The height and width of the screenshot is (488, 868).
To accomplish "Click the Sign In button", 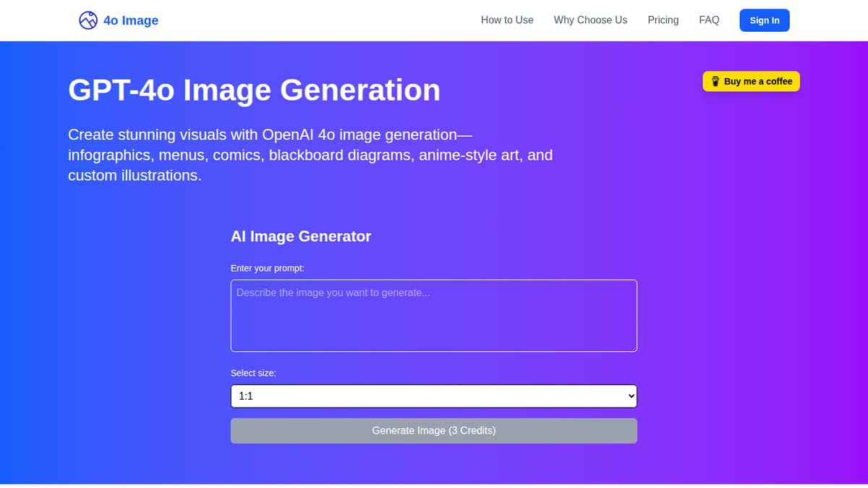I will tap(765, 20).
